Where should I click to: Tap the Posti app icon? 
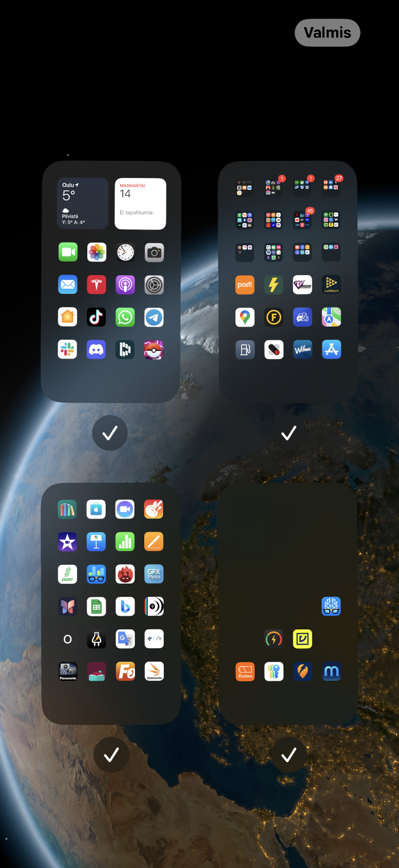[245, 285]
